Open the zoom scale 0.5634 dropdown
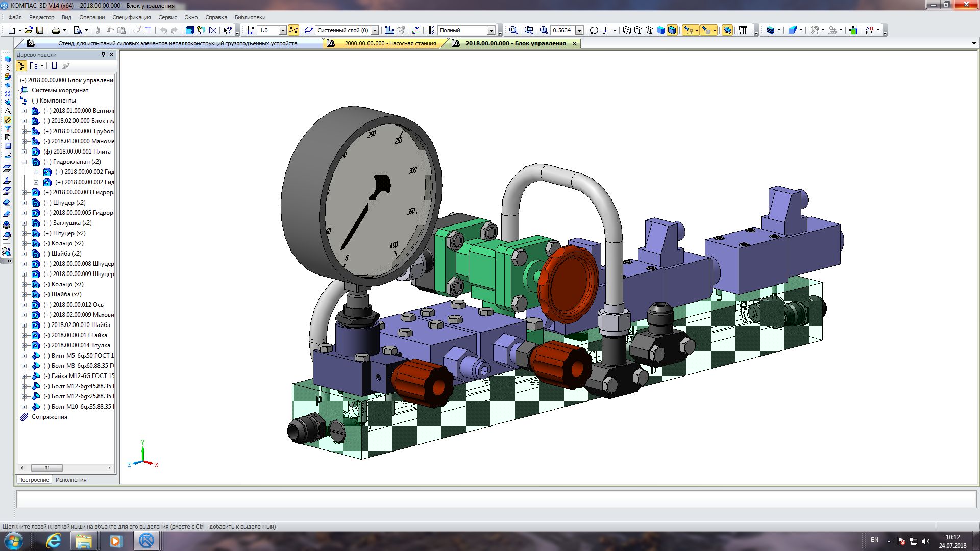 (579, 30)
